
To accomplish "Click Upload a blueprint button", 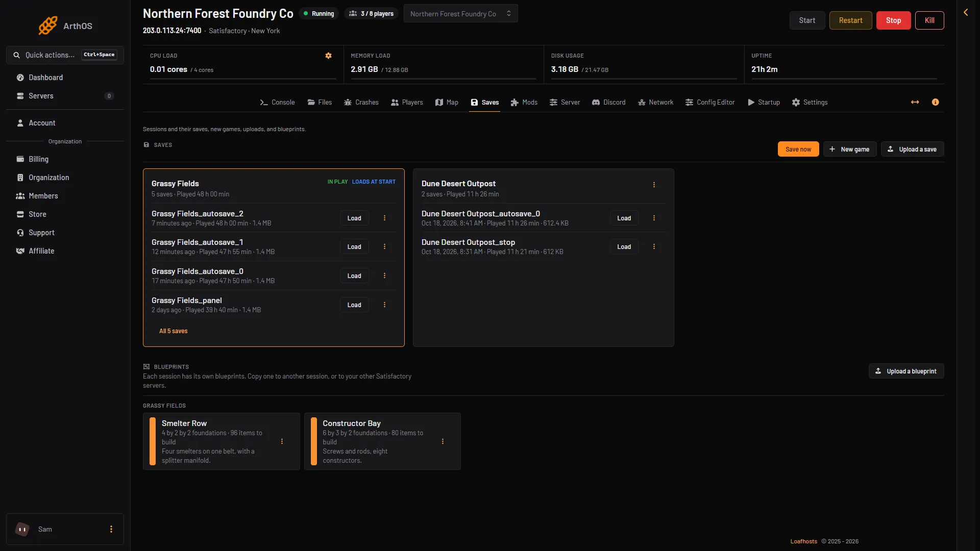I will pos(906,371).
